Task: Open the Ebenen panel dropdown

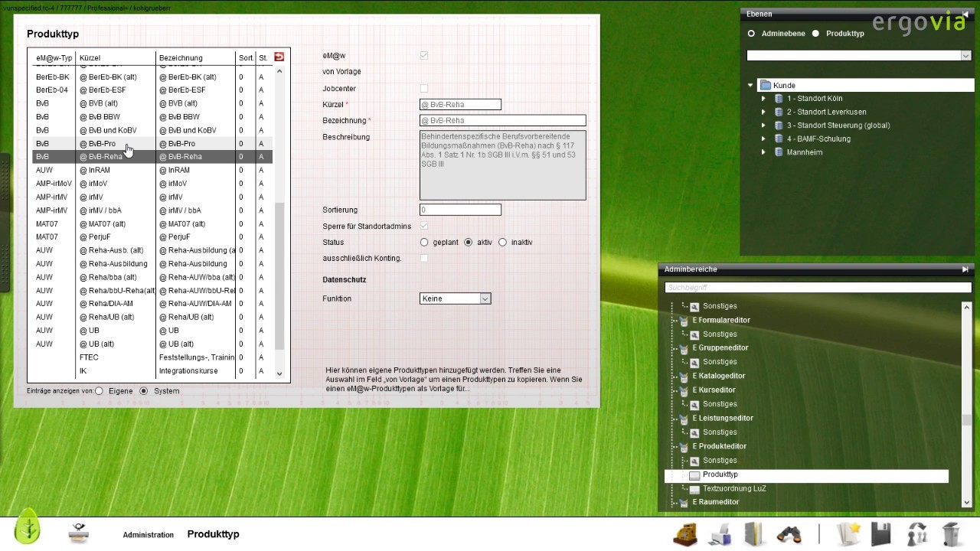Action: (859, 56)
